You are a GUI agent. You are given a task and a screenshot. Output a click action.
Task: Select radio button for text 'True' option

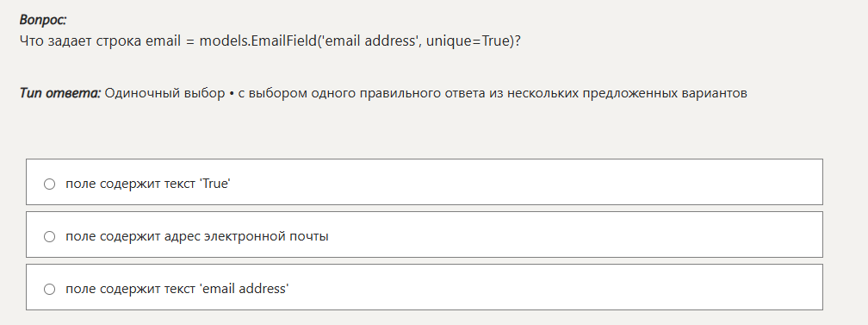coord(49,184)
